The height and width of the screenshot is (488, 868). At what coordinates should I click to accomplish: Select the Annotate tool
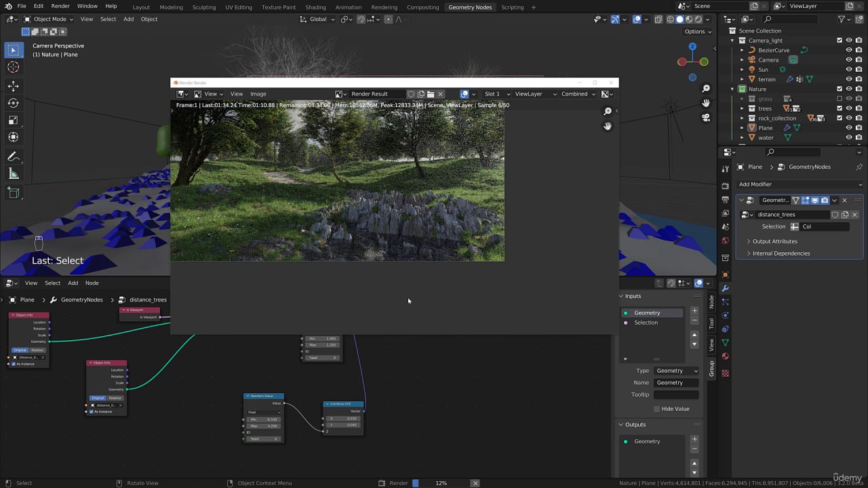coord(13,157)
